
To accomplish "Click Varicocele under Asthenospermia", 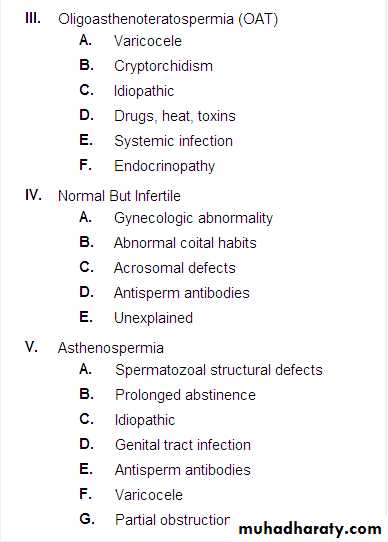I will (149, 495).
